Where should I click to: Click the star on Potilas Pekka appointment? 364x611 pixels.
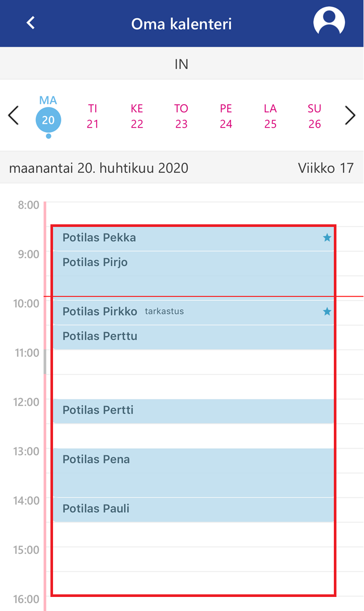[327, 238]
